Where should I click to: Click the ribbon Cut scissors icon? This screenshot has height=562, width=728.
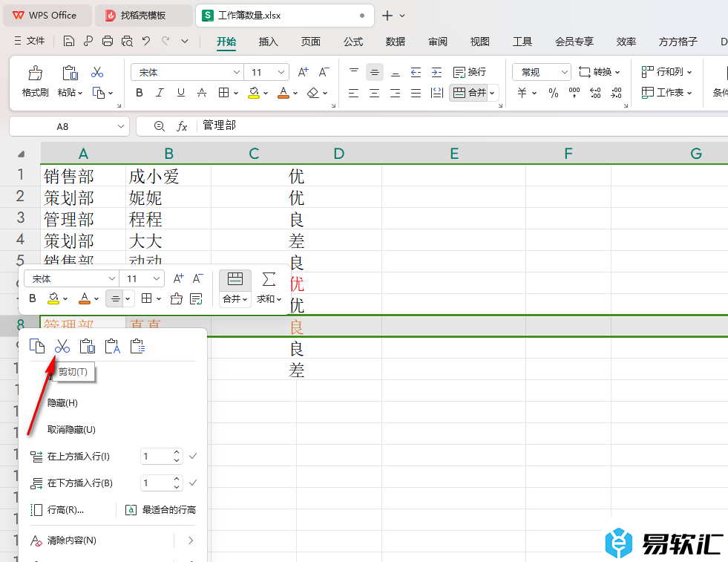(97, 72)
